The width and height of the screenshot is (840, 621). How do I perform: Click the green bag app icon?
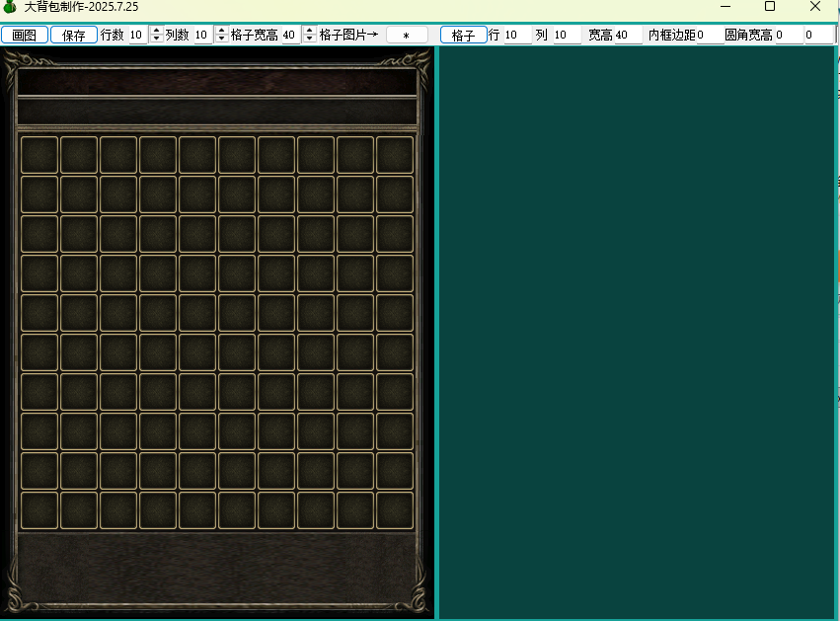(10, 7)
